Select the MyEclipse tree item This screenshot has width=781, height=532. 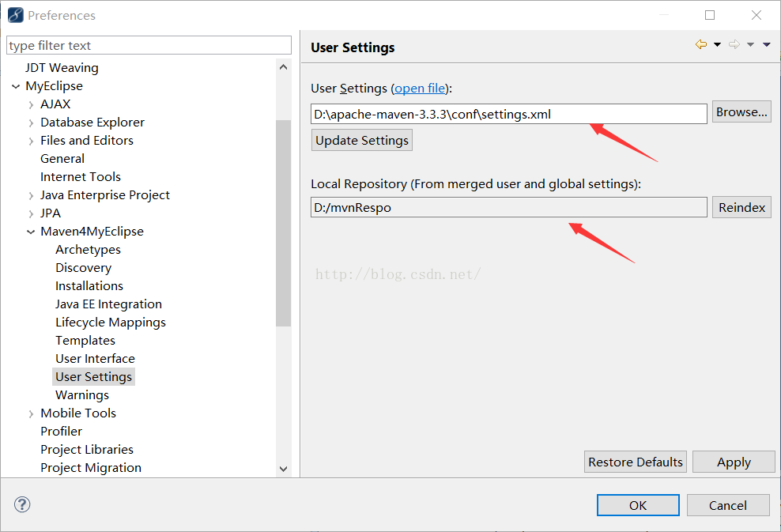tap(55, 86)
